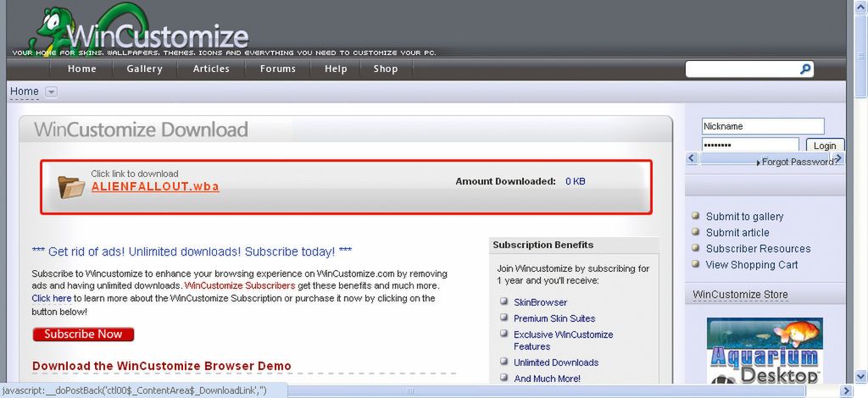
Task: Click the folder icon beside ALIENFALLOUT.wba
Action: tap(71, 187)
